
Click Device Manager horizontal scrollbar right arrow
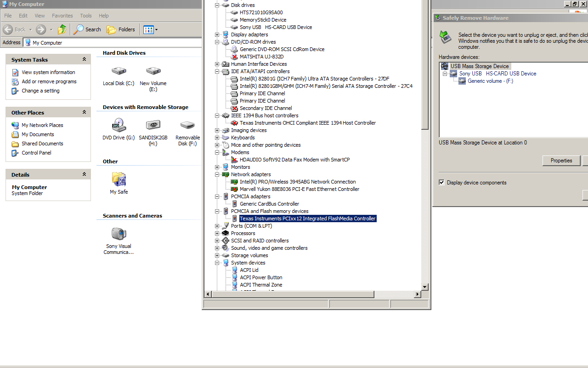418,294
